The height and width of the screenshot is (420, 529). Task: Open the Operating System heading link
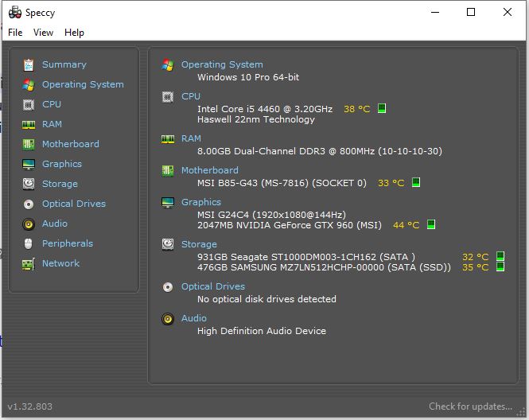click(x=222, y=64)
